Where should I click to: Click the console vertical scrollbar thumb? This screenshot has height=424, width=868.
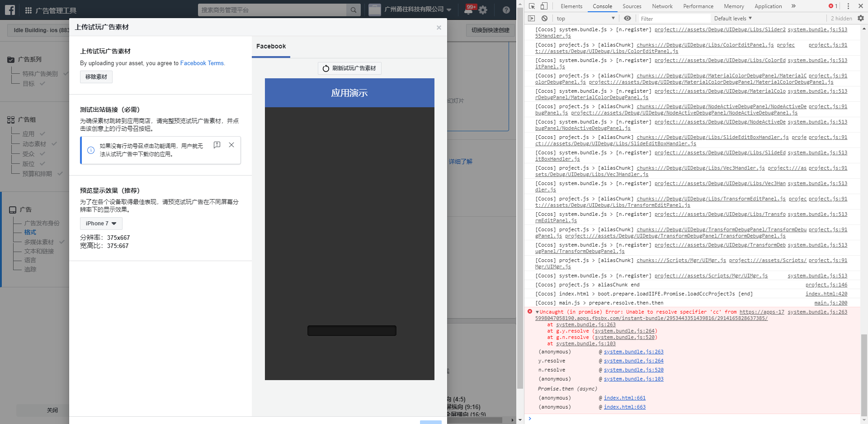(864, 375)
